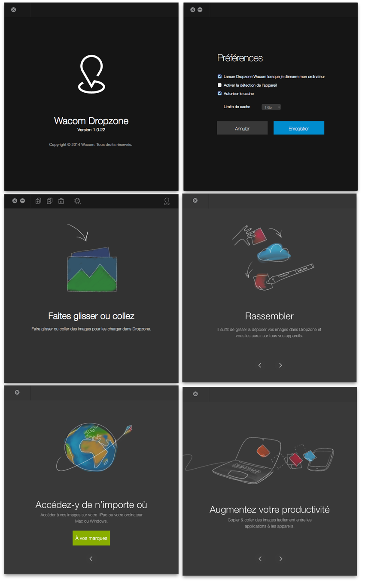Go to next slide in Rassembler window
Image resolution: width=365 pixels, height=588 pixels.
[281, 365]
